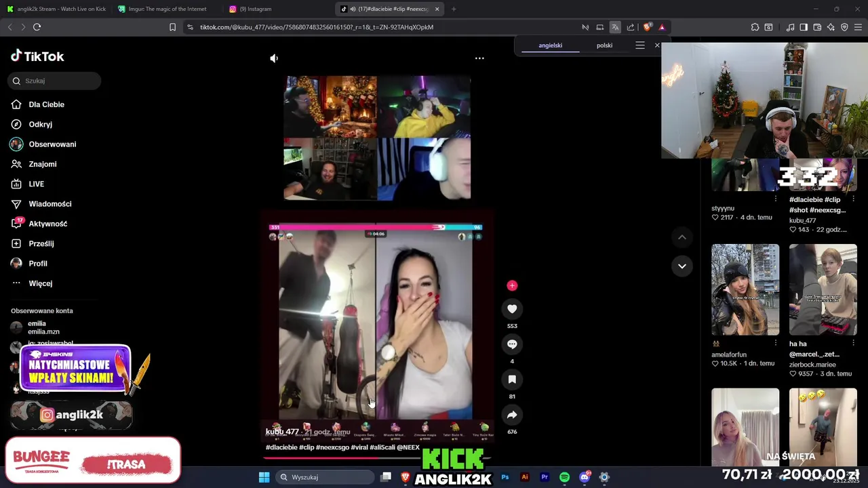Viewport: 868px width, 488px height.
Task: Mute the TikTok video sound
Action: [274, 58]
